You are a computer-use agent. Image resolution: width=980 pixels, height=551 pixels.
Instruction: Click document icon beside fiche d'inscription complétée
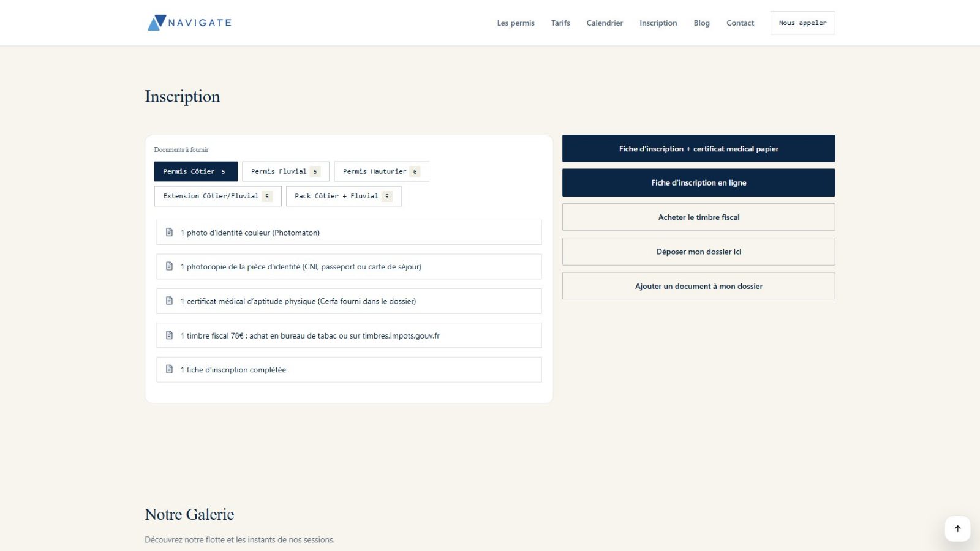click(169, 369)
